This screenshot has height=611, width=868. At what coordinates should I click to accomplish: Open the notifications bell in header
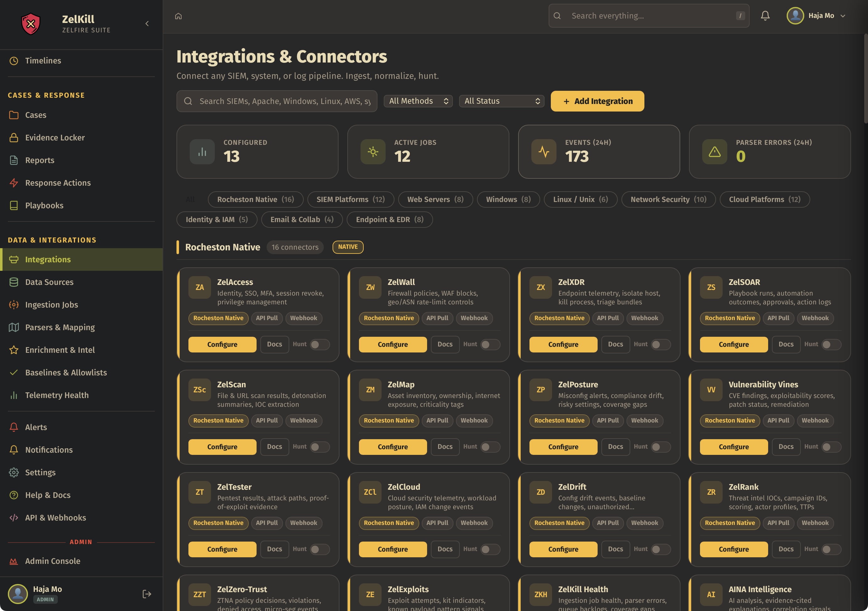pos(765,16)
